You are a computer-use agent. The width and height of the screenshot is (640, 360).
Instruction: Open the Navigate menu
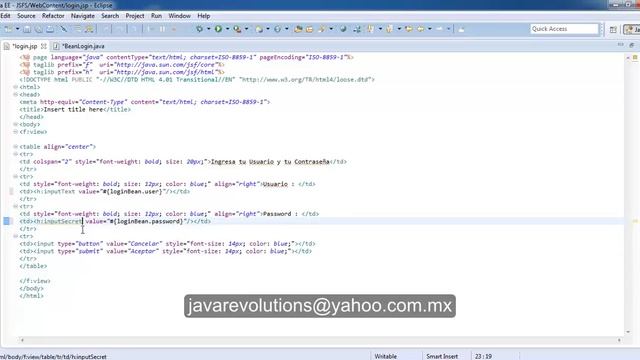click(x=83, y=16)
